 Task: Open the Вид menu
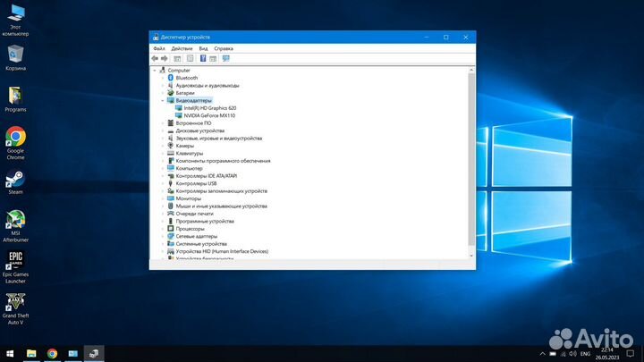tap(203, 48)
